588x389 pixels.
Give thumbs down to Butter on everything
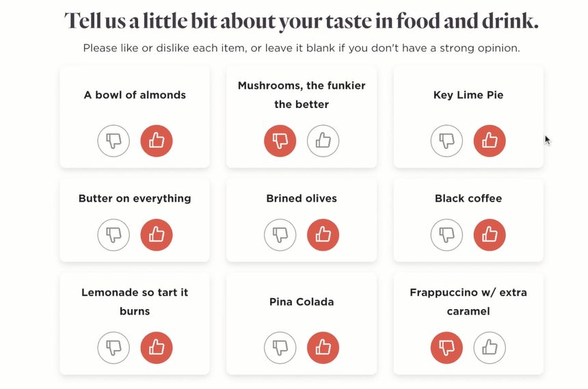(x=113, y=234)
